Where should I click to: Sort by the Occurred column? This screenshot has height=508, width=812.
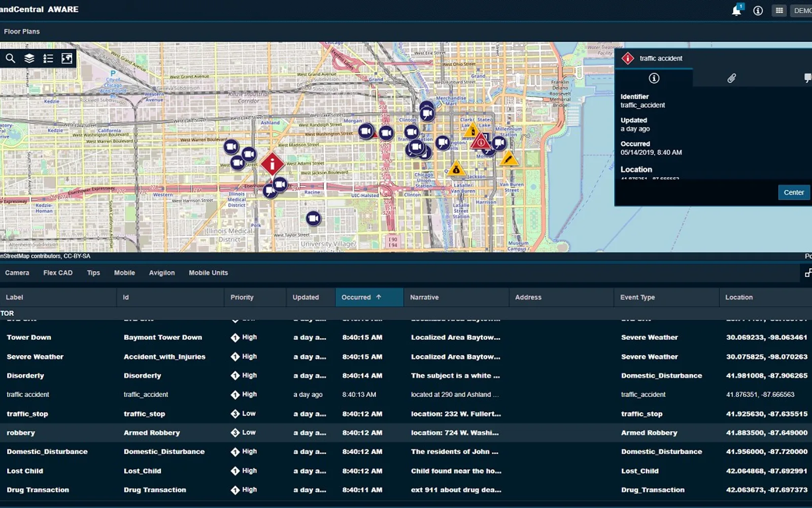(x=369, y=297)
